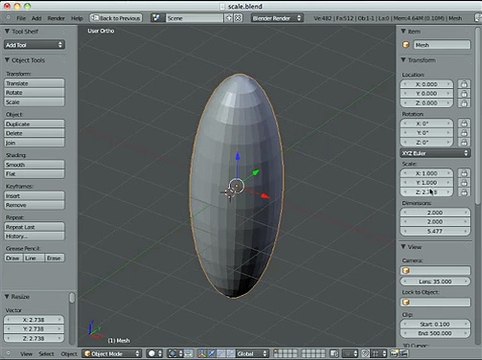482x360 pixels.
Task: Toggle the 3D manipulator icon in the viewport header
Action: (202, 353)
